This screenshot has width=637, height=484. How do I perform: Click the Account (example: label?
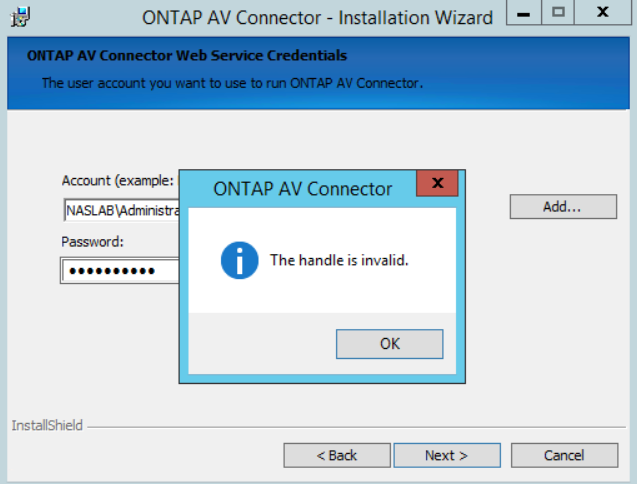point(118,181)
